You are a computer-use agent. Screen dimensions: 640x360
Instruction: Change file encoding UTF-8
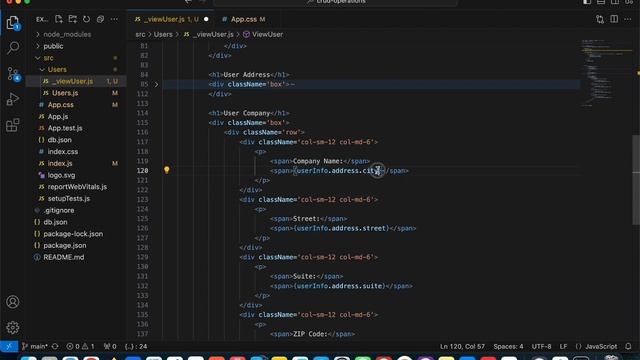pos(541,347)
